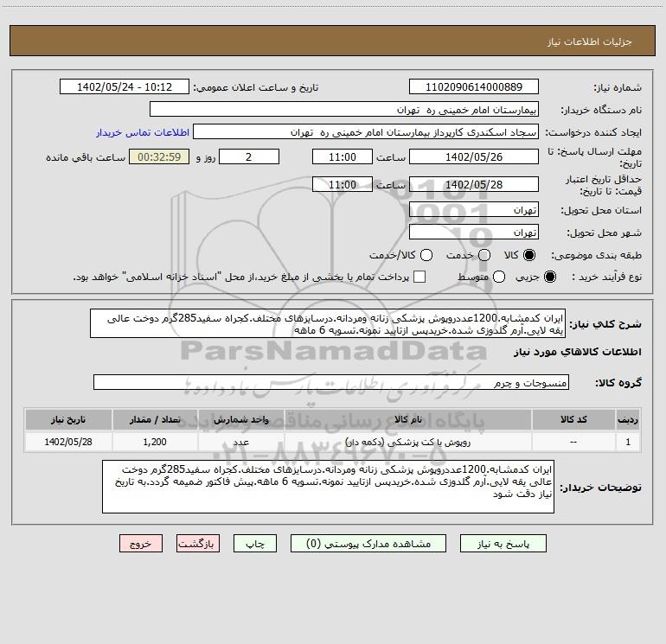Select the خدمت radio button
Viewport: 666px width, 644px height.
click(x=484, y=255)
